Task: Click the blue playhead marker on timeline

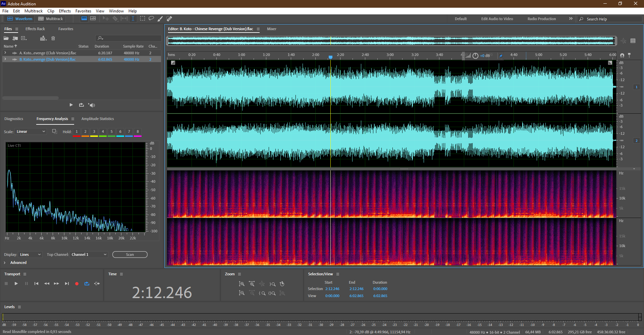Action: (330, 57)
